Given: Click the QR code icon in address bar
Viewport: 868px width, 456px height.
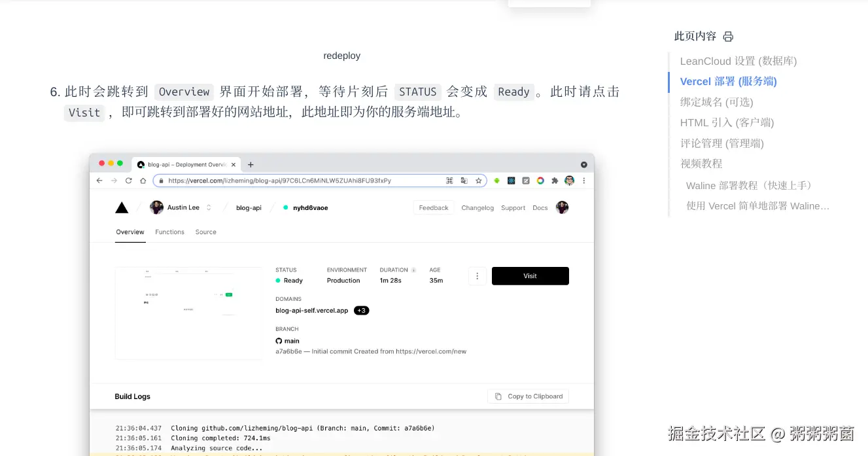Looking at the screenshot, I should [x=449, y=181].
